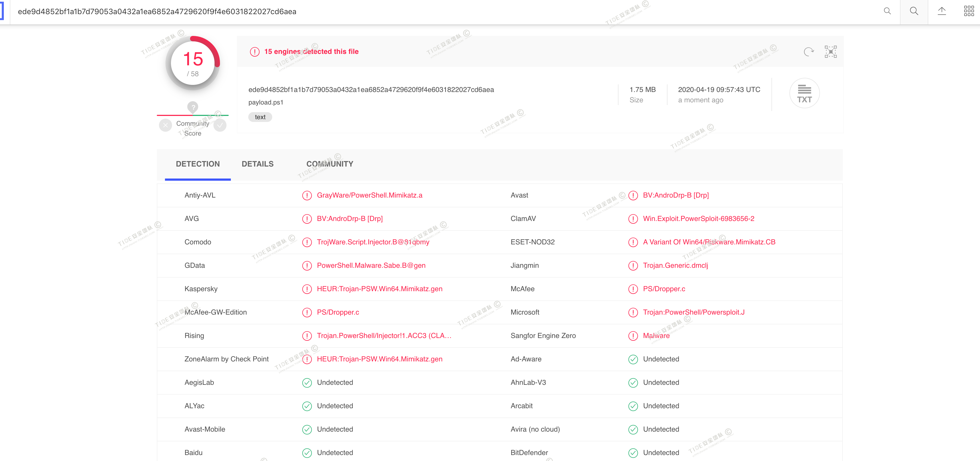The height and width of the screenshot is (461, 980).
Task: Click the truncated Rising detection name
Action: click(x=384, y=336)
